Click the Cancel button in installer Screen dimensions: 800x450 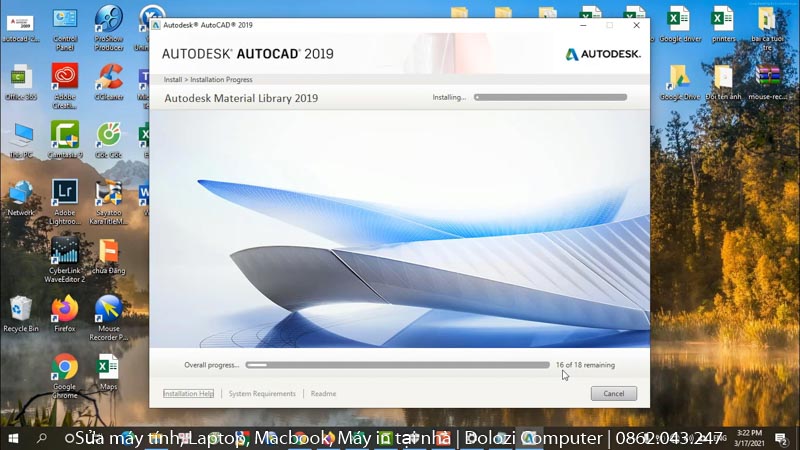(613, 394)
